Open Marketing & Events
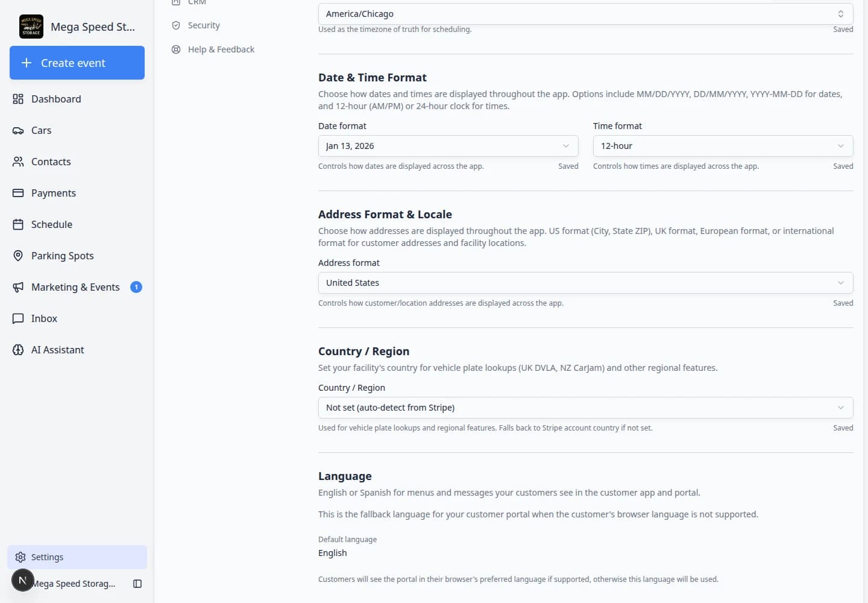Image resolution: width=868 pixels, height=603 pixels. 77,287
